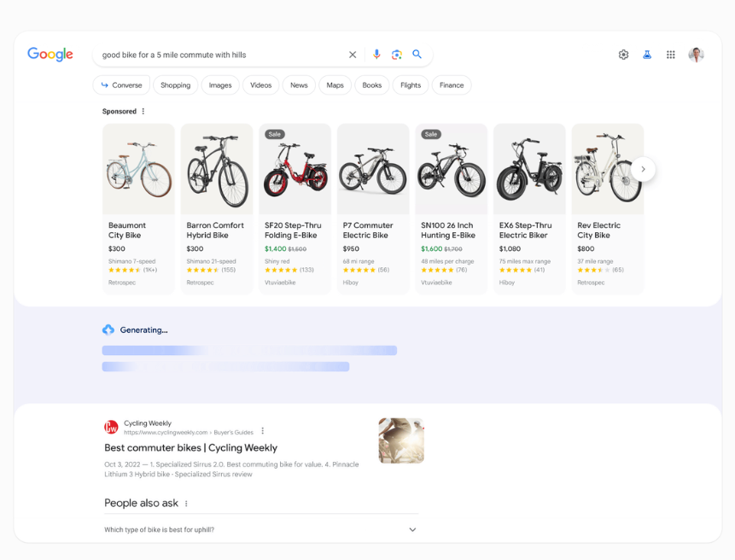Start voice search with microphone icon
The image size is (735, 560).
376,55
